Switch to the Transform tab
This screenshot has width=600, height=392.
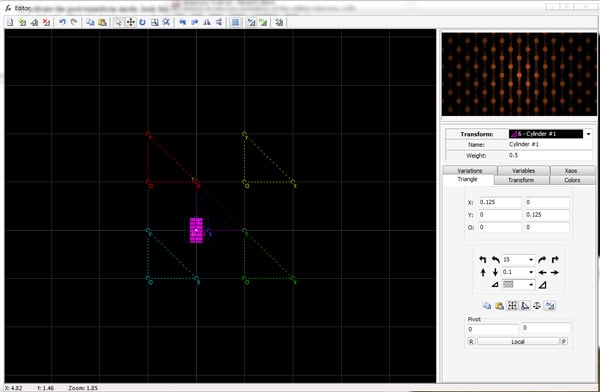521,180
